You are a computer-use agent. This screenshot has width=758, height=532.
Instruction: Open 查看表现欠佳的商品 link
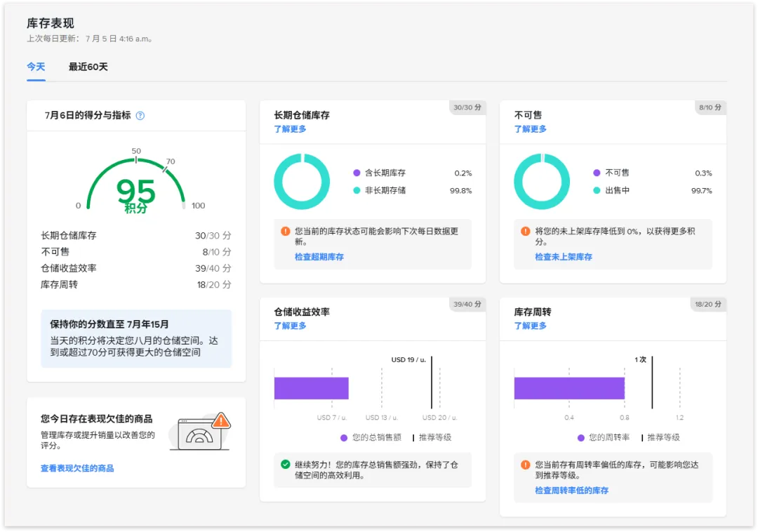click(77, 467)
